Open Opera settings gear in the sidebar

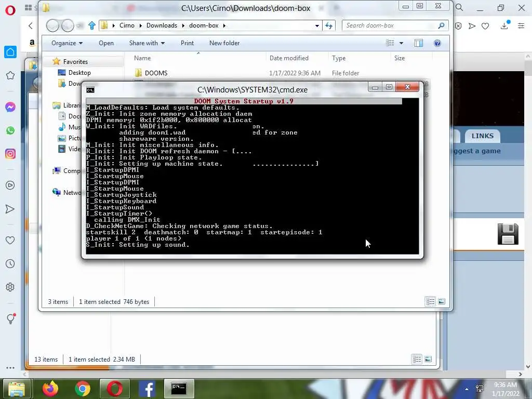[x=10, y=287]
